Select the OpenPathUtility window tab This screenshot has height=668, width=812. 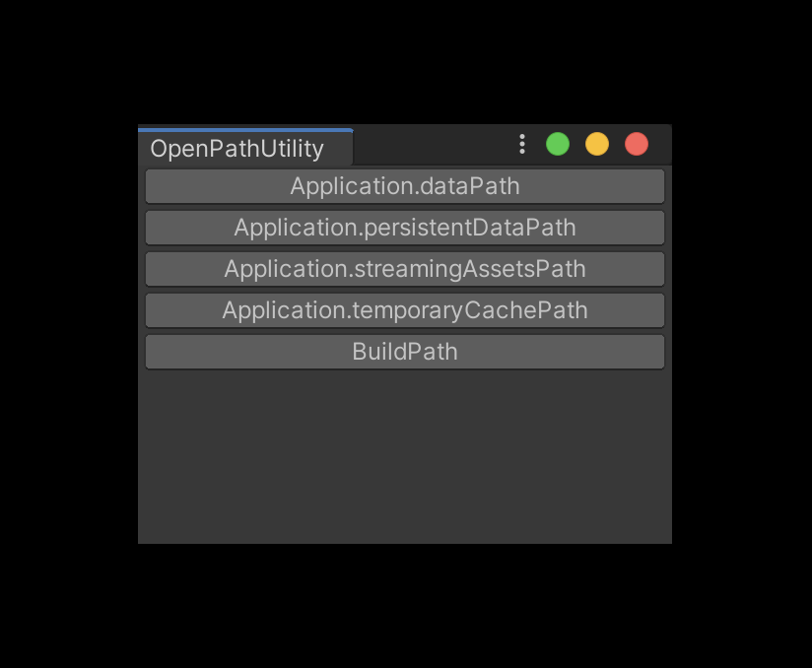coord(245,148)
